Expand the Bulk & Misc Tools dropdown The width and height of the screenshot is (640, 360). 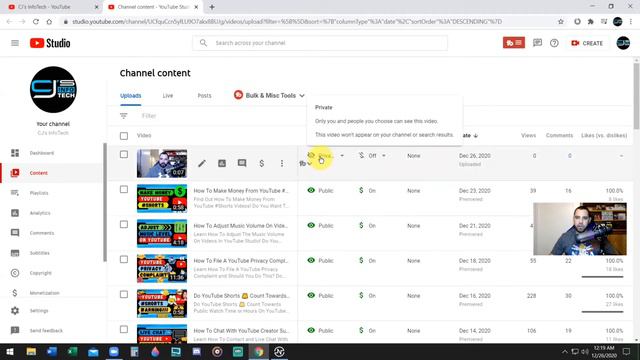coord(269,96)
